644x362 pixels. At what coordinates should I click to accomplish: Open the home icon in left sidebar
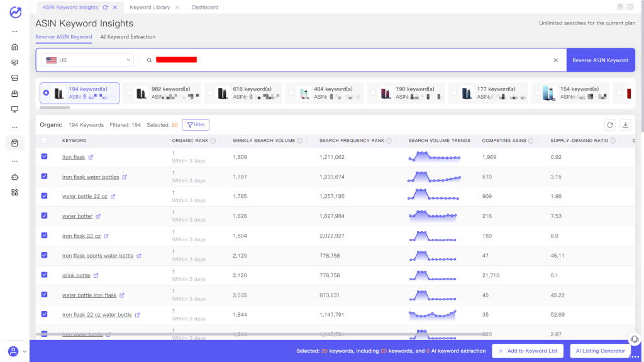pyautogui.click(x=15, y=47)
